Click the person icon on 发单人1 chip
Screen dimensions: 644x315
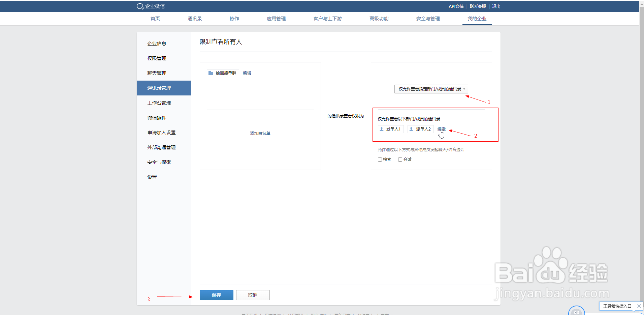(x=381, y=129)
